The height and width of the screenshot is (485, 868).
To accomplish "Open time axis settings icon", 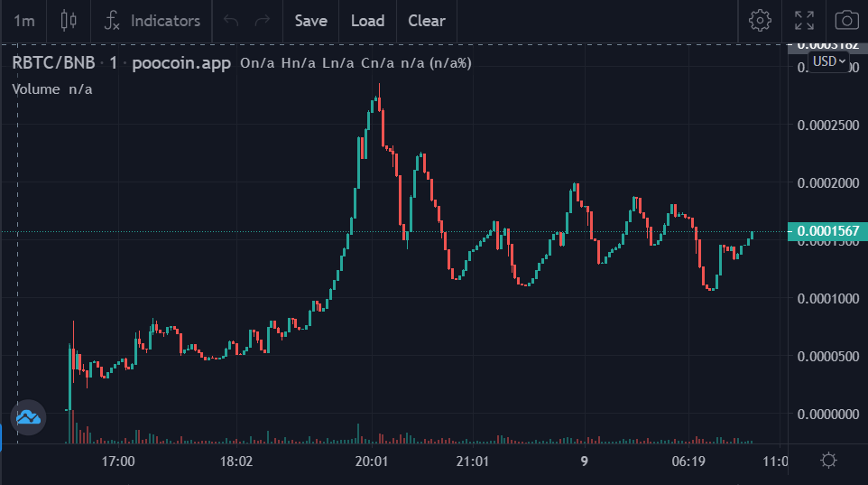I will 828,461.
